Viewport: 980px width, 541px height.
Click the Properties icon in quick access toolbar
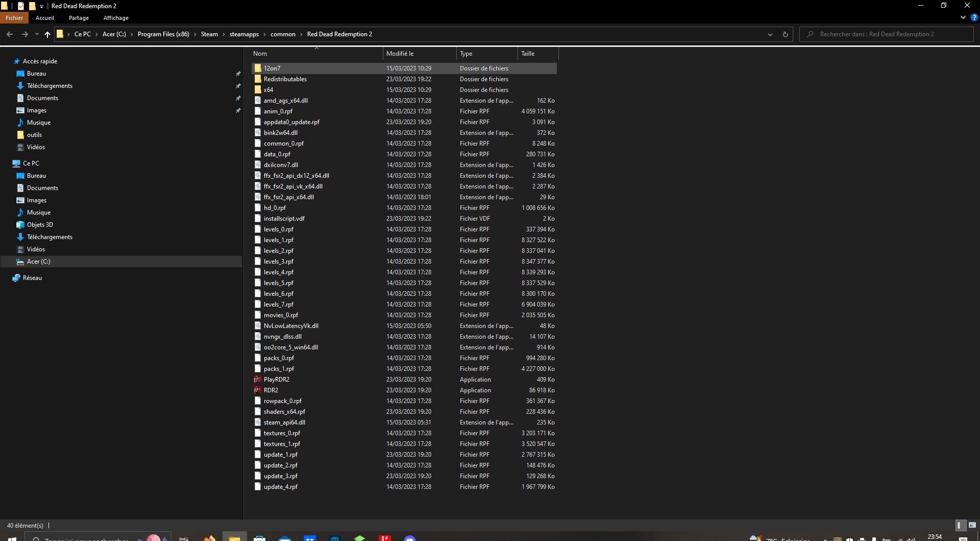pyautogui.click(x=21, y=6)
